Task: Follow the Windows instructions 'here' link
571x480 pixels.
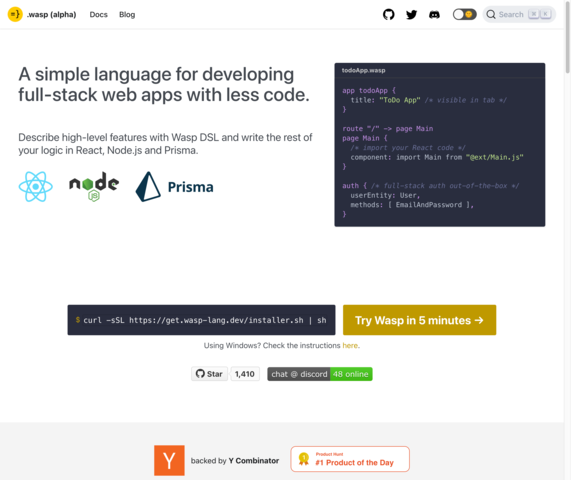Action: click(350, 345)
